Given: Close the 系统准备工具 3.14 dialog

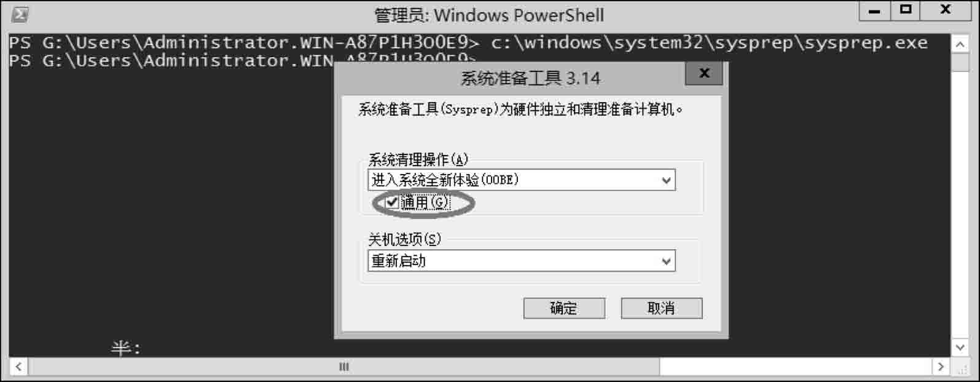Looking at the screenshot, I should coord(704,74).
